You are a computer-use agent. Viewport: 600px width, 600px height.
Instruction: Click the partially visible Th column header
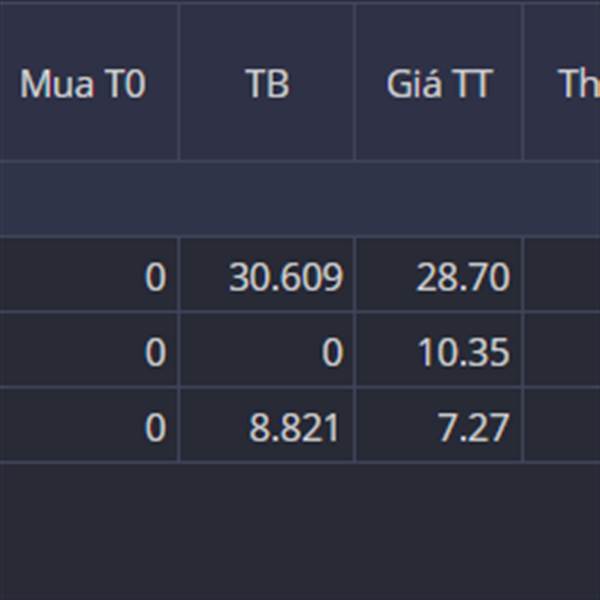coord(575,85)
